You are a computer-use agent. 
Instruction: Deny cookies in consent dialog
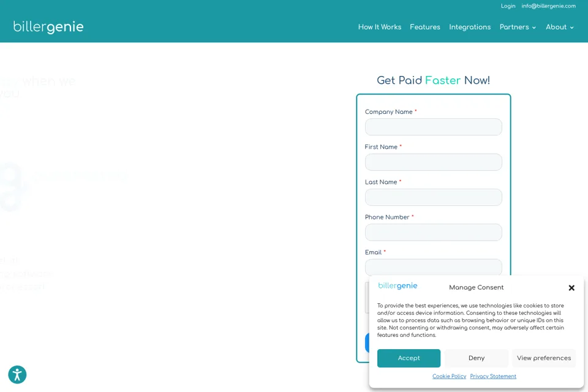[477, 358]
